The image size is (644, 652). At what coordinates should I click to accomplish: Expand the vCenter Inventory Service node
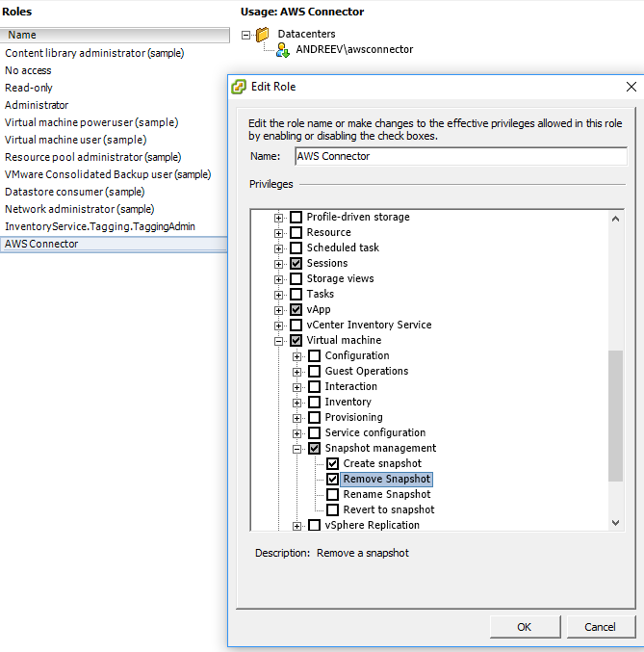278,326
